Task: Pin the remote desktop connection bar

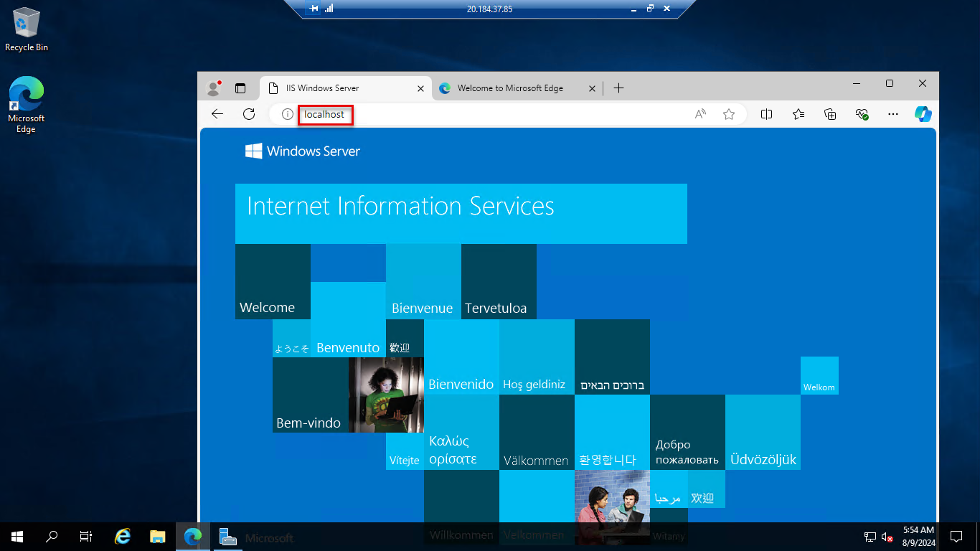Action: pyautogui.click(x=314, y=9)
